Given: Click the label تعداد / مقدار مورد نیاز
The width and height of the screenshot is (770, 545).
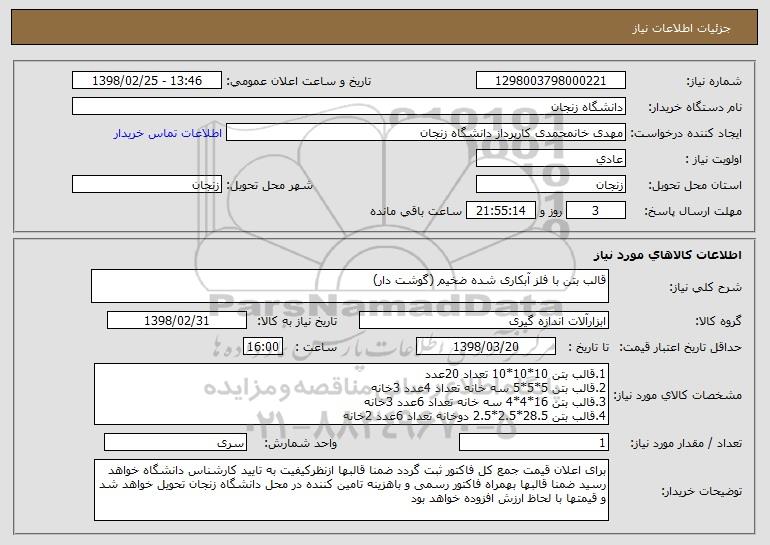Looking at the screenshot, I should [686, 443].
